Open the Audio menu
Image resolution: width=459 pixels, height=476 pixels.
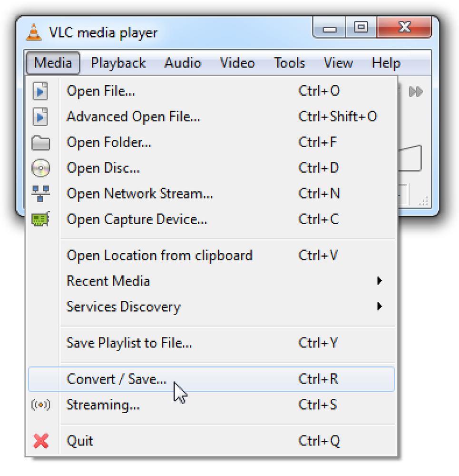tap(183, 63)
